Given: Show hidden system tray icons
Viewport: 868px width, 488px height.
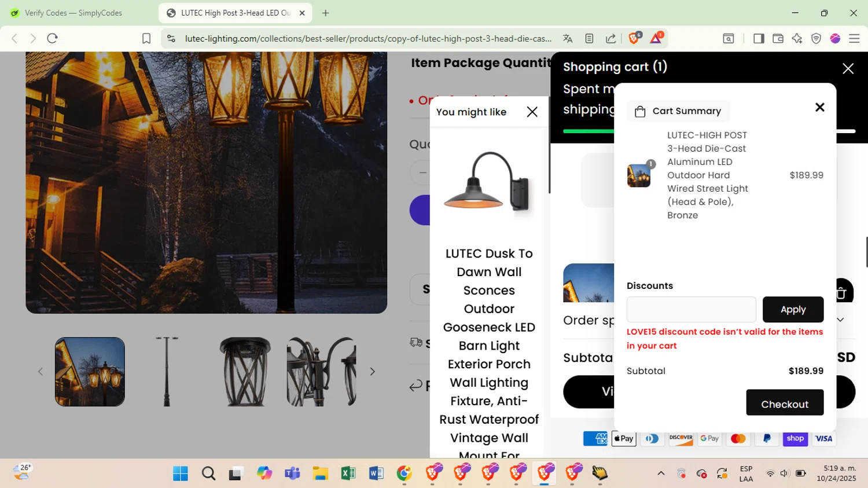Looking at the screenshot, I should 661,474.
